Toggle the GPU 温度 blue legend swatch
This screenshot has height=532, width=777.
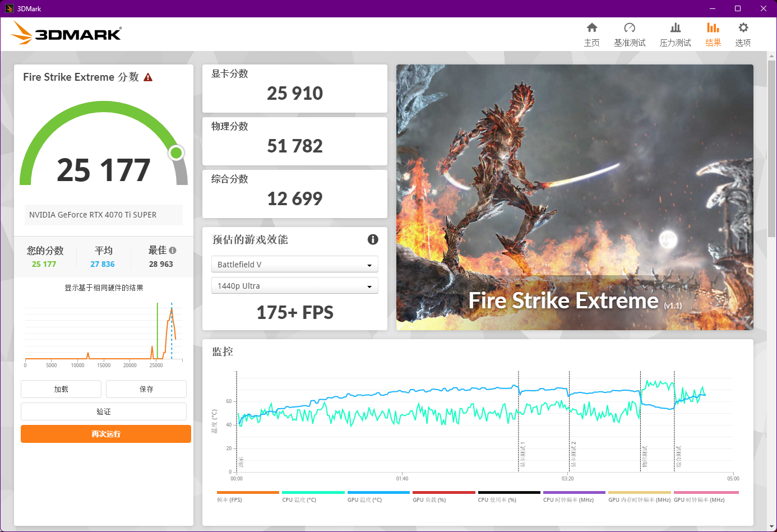tap(378, 493)
